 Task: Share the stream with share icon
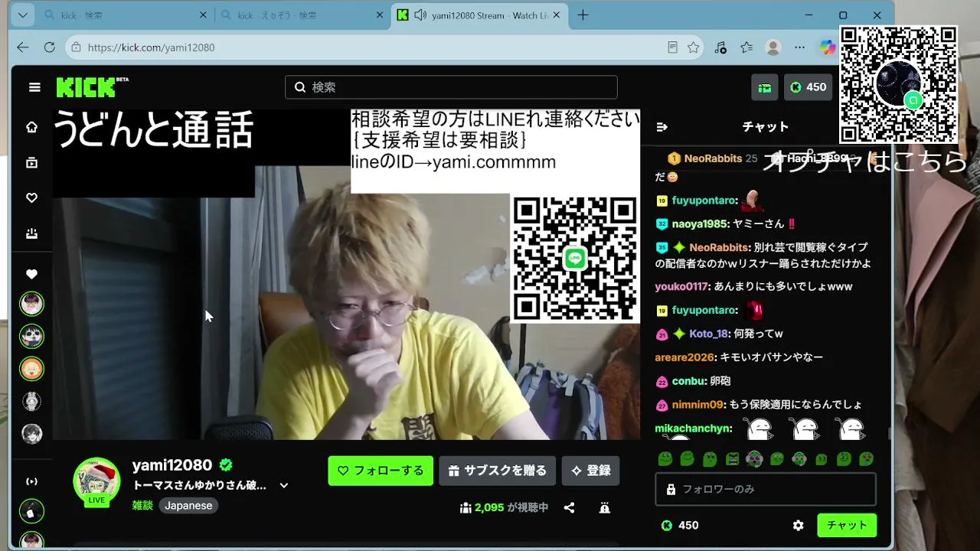pos(570,507)
